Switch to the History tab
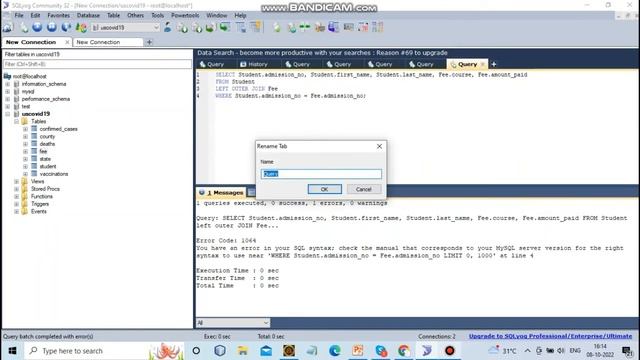640x360 pixels. 253,64
